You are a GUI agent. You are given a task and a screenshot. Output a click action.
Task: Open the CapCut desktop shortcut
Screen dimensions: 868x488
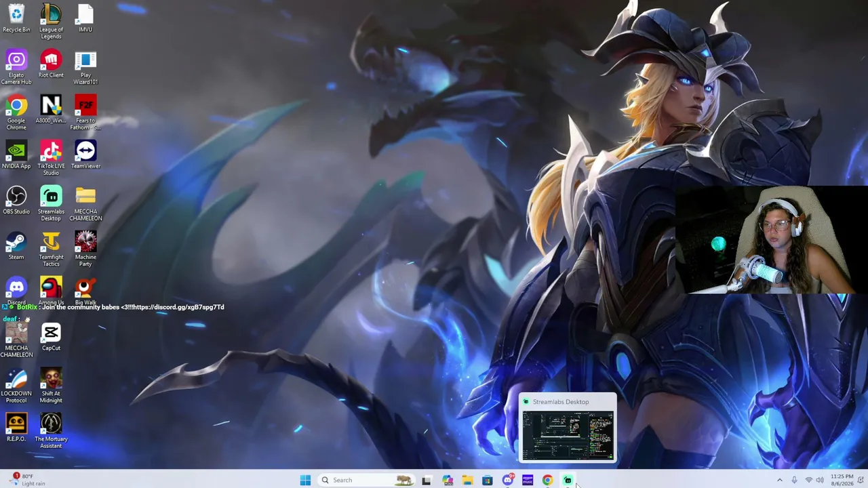click(x=51, y=337)
